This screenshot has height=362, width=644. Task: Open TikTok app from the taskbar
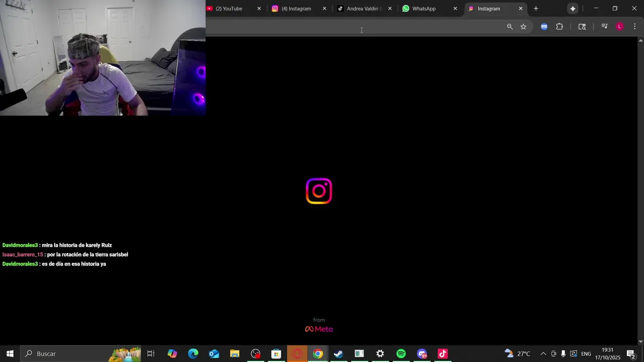[x=443, y=353]
